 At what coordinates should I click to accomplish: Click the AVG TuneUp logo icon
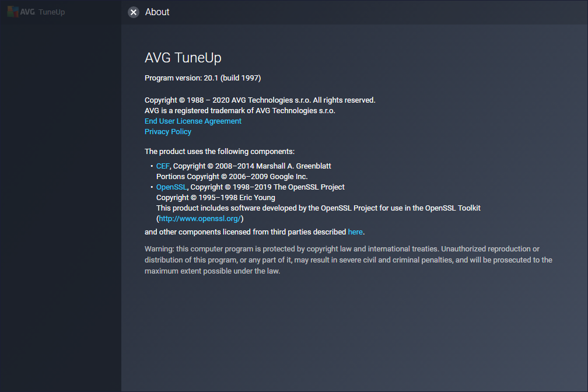(13, 12)
